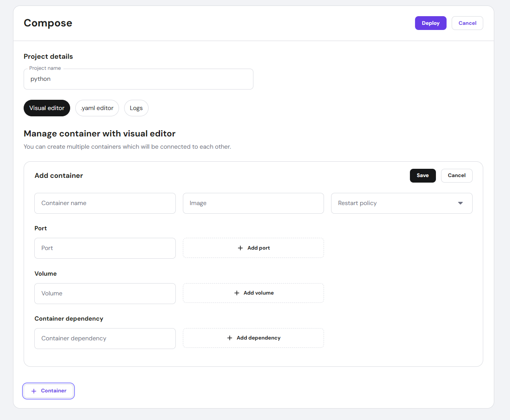Select the Image input field

[253, 203]
